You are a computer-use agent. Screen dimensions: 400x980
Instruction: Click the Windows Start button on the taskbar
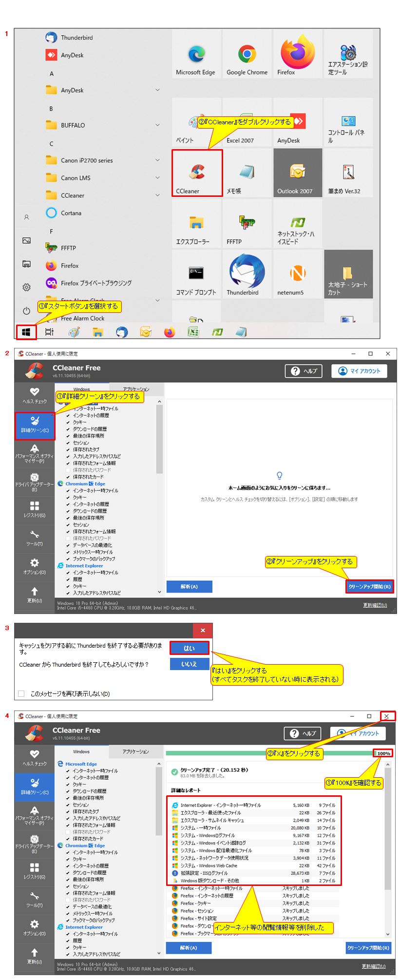[x=26, y=332]
